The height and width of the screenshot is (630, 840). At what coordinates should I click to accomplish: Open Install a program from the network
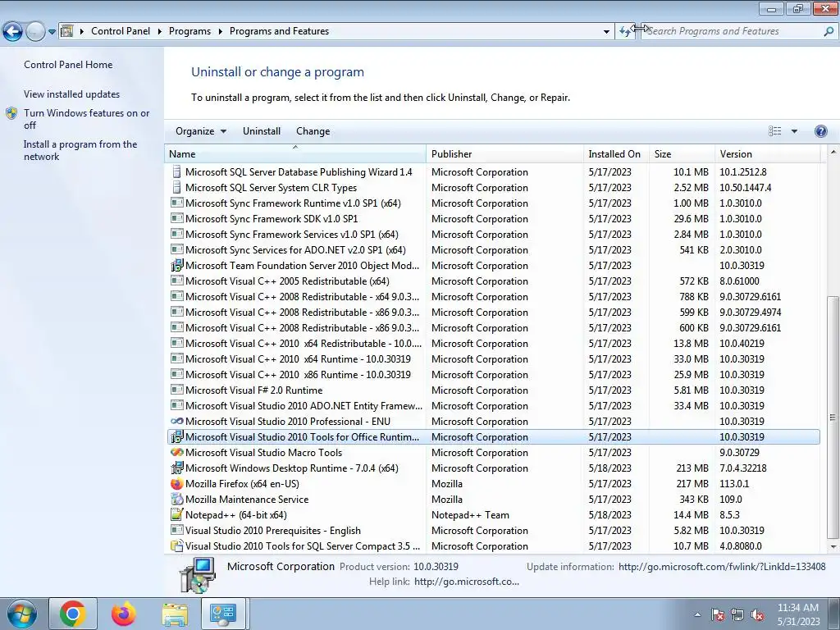tap(80, 150)
